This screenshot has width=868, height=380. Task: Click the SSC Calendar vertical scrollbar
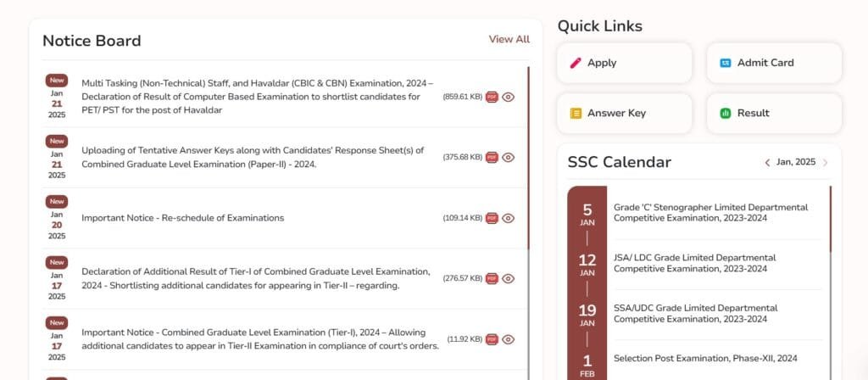pos(831,219)
